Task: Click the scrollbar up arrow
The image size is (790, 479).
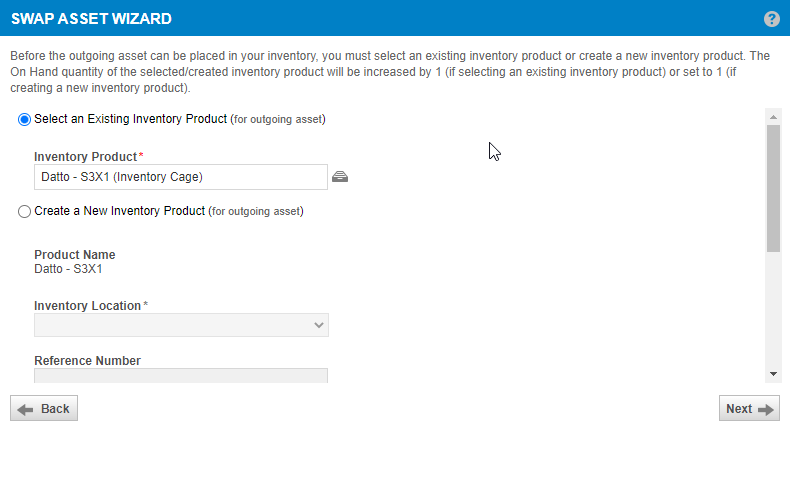Action: (x=773, y=117)
